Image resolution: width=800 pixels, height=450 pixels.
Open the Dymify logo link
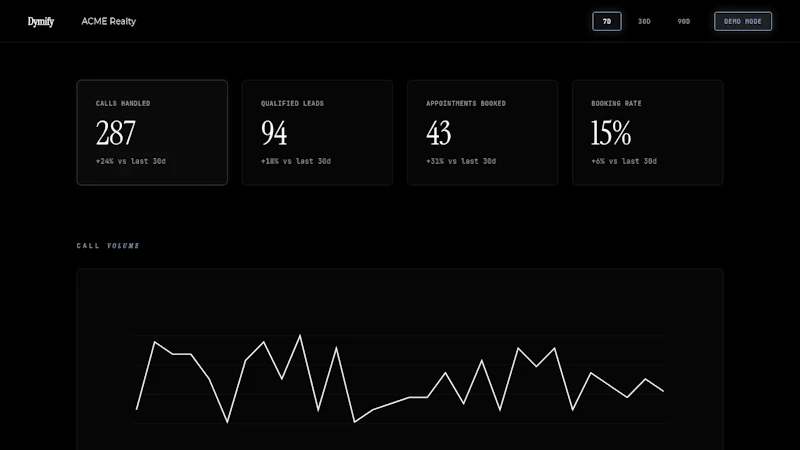click(x=41, y=21)
